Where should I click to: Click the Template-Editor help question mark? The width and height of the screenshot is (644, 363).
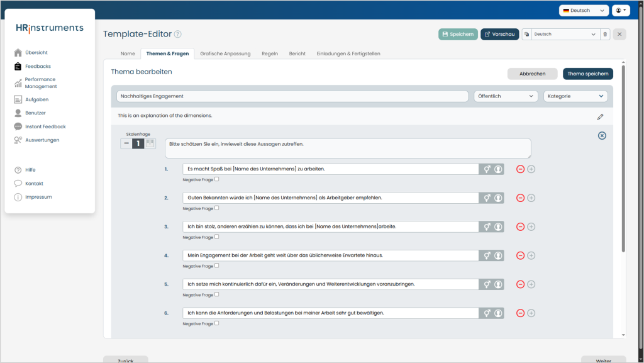(177, 34)
